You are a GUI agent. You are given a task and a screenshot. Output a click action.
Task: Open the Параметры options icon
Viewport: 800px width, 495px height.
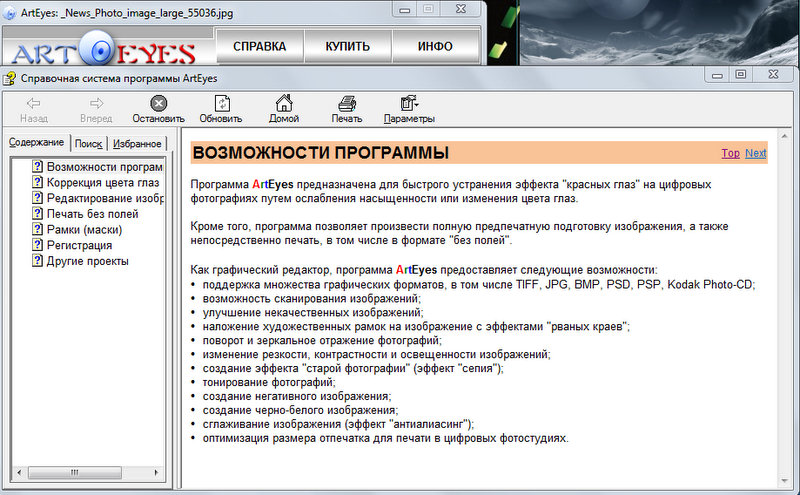(x=409, y=103)
